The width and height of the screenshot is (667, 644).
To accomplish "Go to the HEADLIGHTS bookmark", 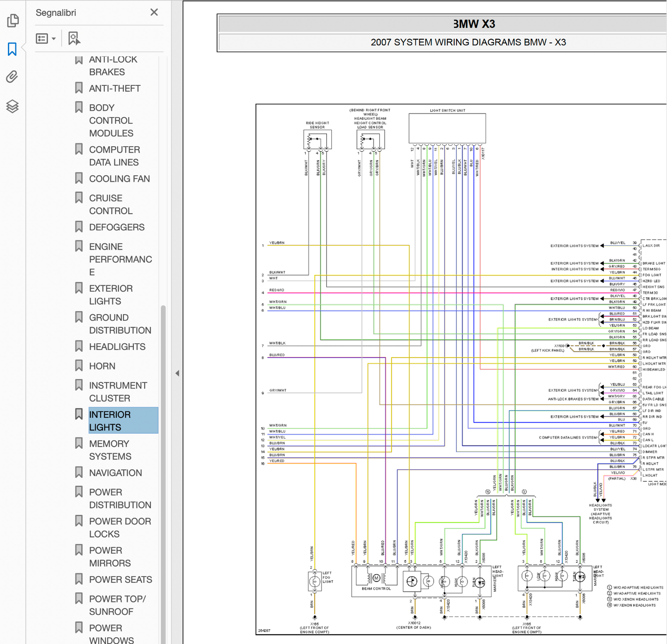I will 117,346.
